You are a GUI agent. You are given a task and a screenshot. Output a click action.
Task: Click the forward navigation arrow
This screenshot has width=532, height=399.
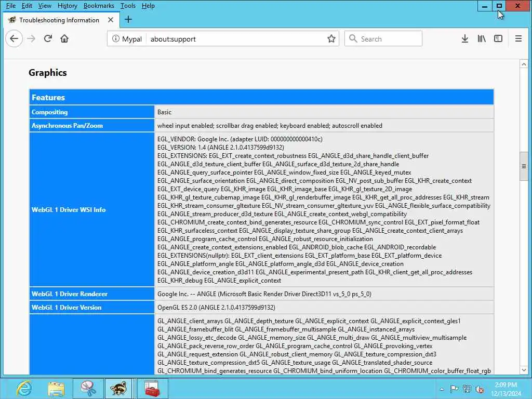[31, 38]
